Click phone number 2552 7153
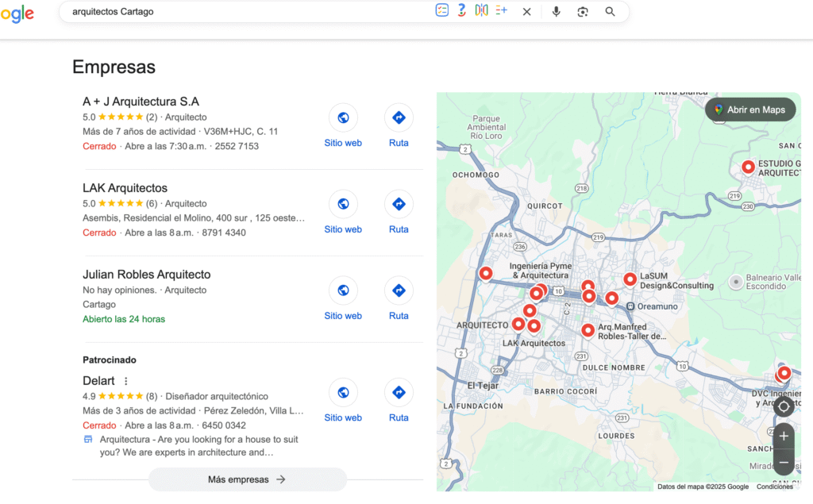813x504 pixels. pyautogui.click(x=237, y=146)
